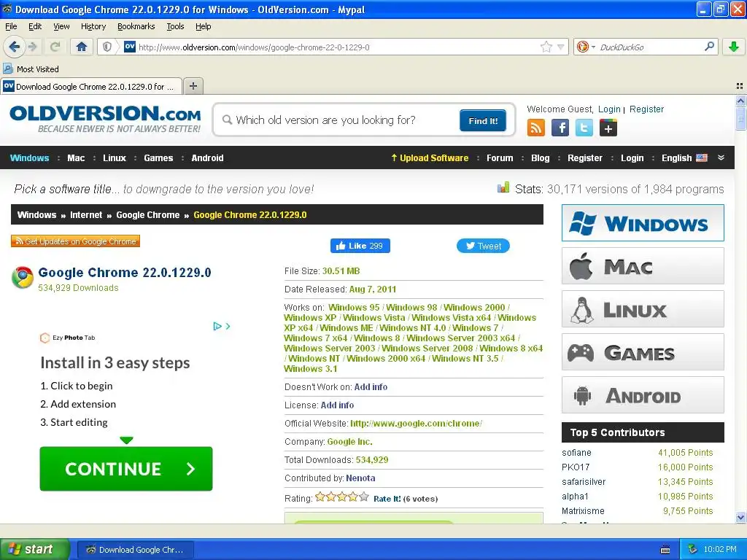747x560 pixels.
Task: Go back with the browser Back arrow
Action: click(x=14, y=47)
